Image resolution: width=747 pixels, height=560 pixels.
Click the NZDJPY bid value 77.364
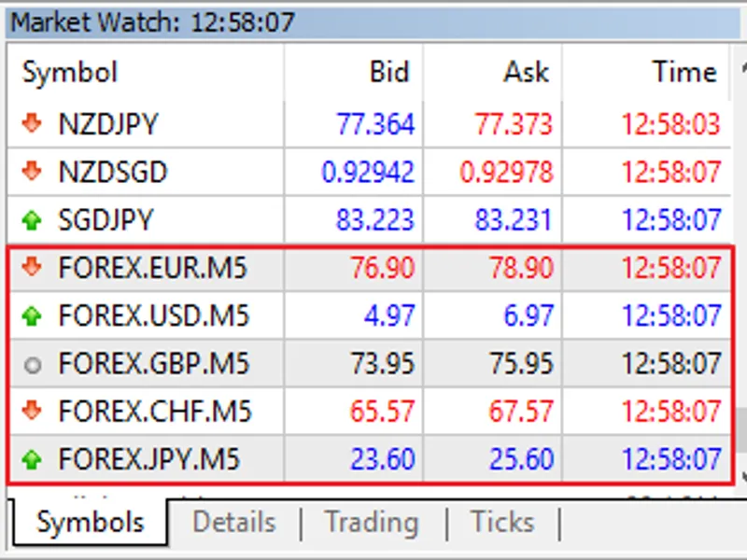point(375,124)
